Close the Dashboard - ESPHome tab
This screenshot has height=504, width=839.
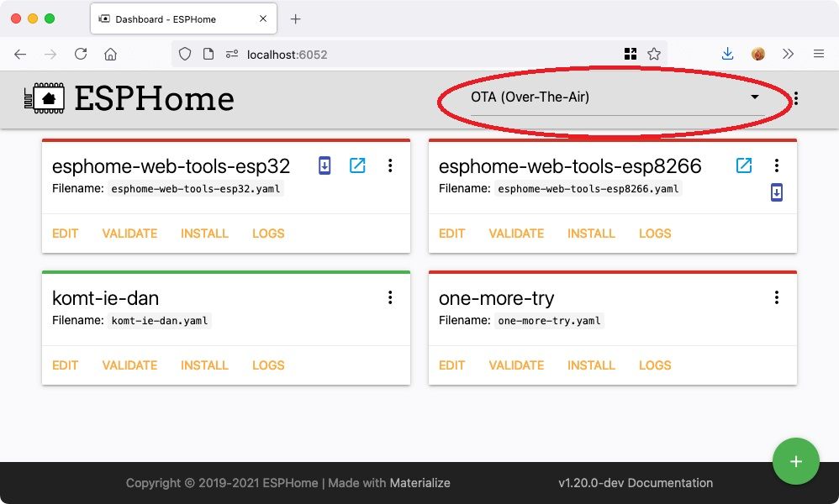coord(263,18)
